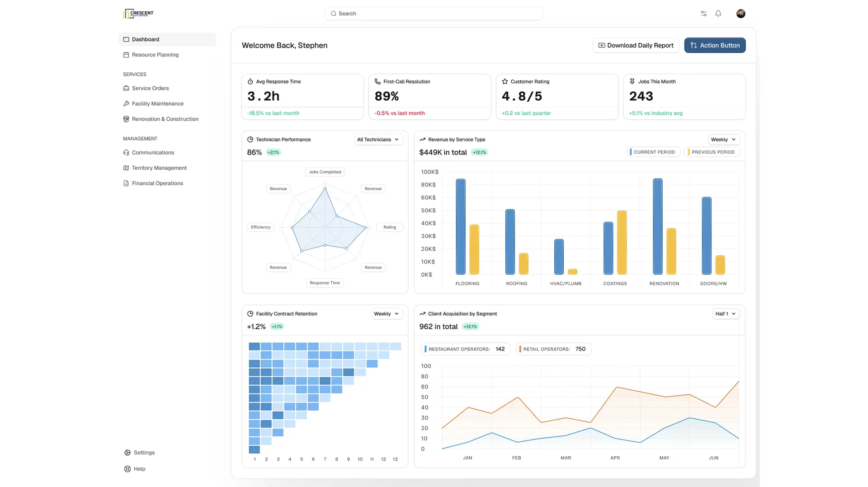The width and height of the screenshot is (868, 487).
Task: Click the Financial Operations document icon
Action: (126, 183)
